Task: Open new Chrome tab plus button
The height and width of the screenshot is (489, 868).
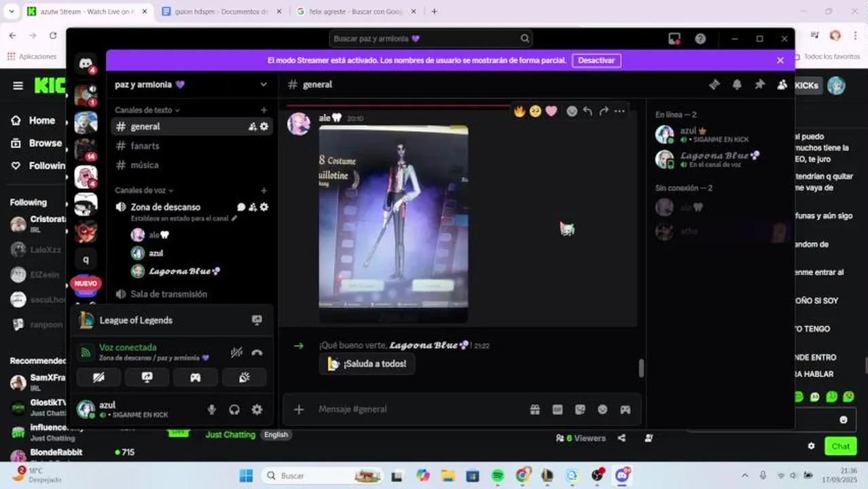Action: [435, 12]
